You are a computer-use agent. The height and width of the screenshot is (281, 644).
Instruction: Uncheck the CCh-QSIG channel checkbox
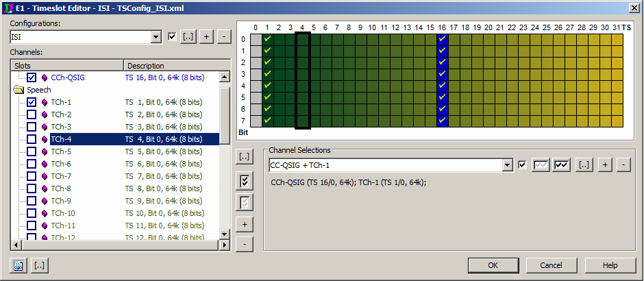(32, 77)
